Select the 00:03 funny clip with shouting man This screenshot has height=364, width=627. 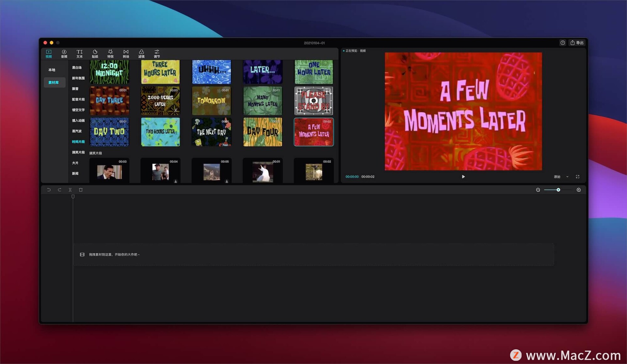point(109,171)
